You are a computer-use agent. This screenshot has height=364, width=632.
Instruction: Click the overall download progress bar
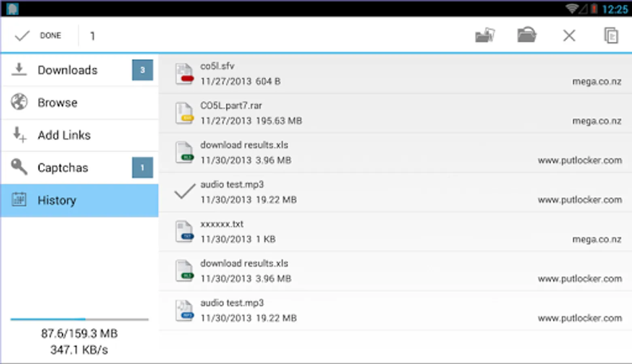(x=79, y=320)
